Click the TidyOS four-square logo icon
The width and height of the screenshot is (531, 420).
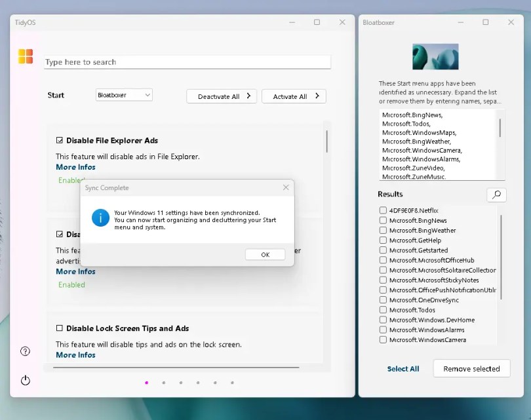(26, 56)
